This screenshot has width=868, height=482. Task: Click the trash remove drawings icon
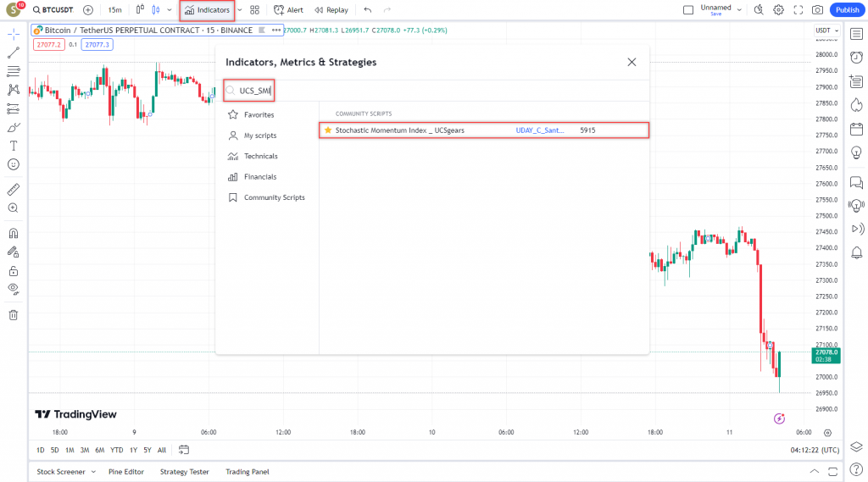[13, 315]
